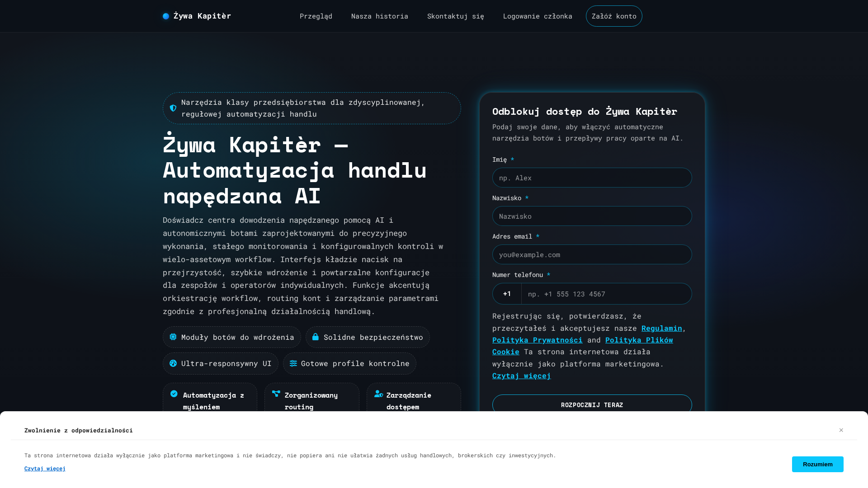Click the Zorganizowany routing card title
The height and width of the screenshot is (488, 868).
(x=311, y=401)
